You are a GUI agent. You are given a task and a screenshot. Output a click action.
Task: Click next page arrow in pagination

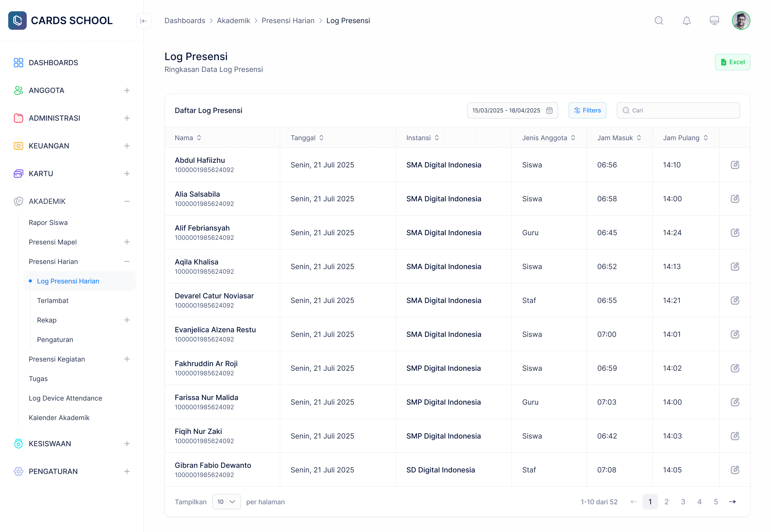(732, 502)
